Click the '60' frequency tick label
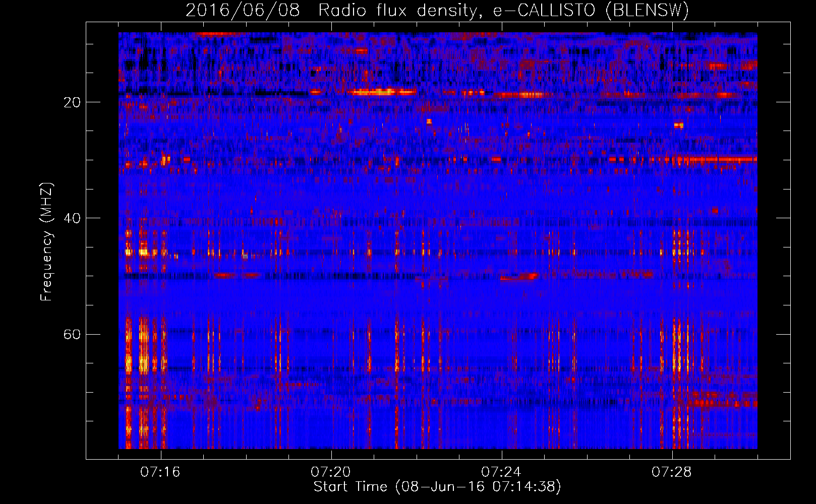 [x=72, y=334]
